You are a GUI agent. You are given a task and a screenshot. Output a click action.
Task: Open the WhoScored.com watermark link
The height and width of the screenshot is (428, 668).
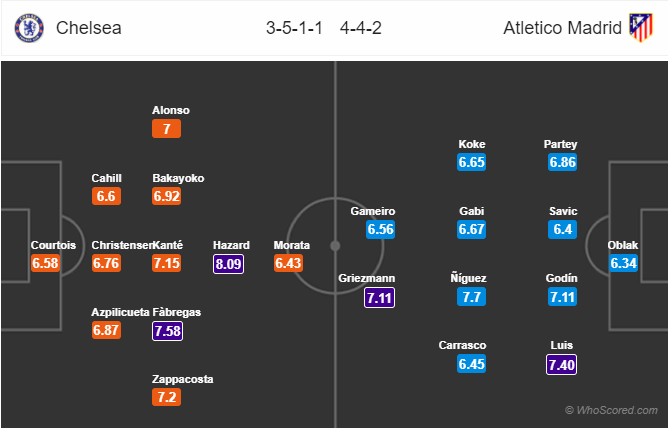coord(610,410)
